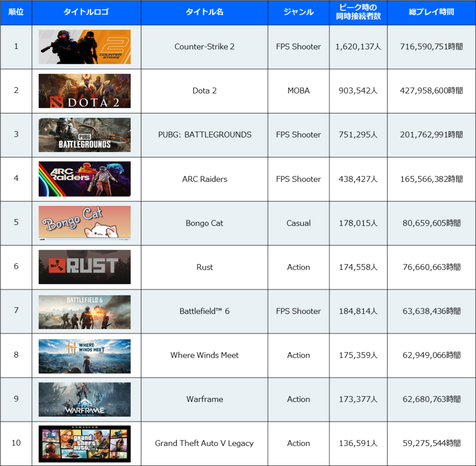
Task: Select the Grand Theft Auto V thumbnail
Action: (85, 443)
